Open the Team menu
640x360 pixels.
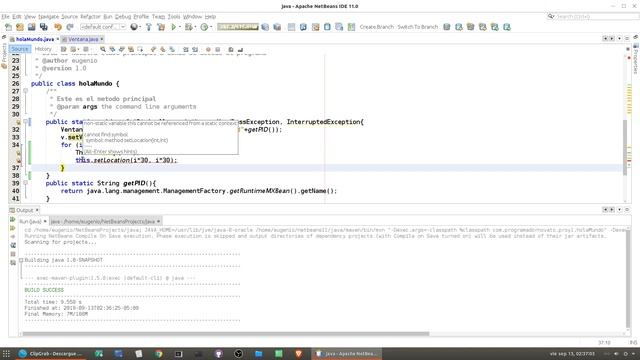click(158, 17)
